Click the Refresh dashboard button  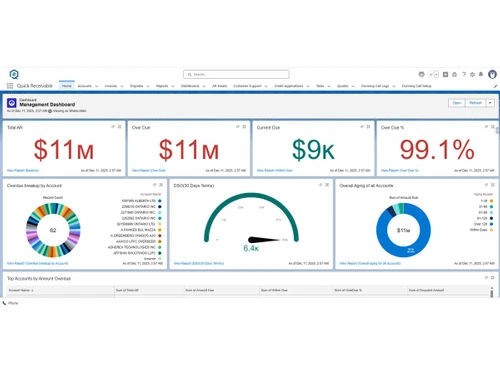(x=476, y=103)
